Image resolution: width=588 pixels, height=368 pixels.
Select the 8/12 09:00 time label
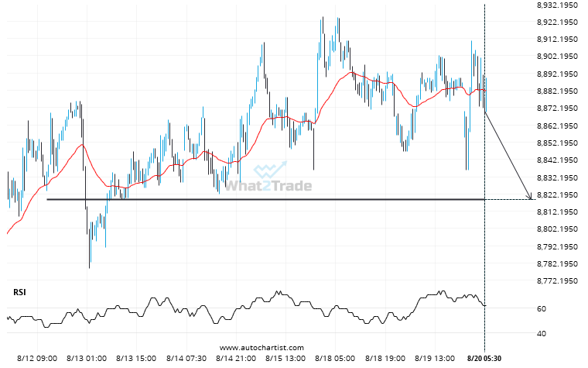tap(37, 359)
